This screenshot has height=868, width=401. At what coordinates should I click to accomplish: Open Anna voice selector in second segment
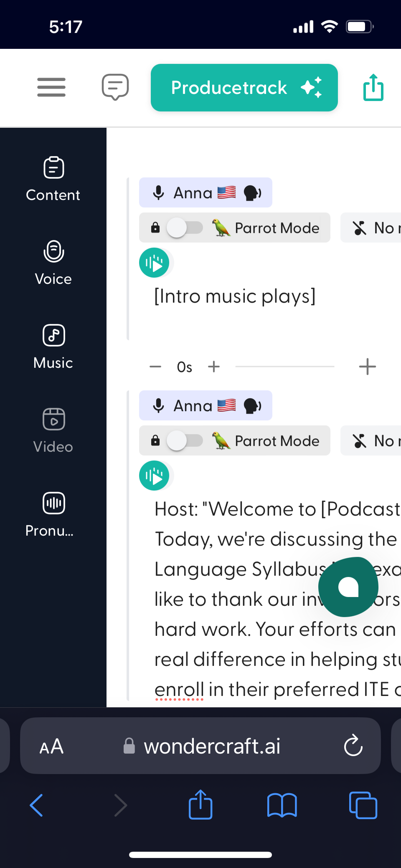pos(206,406)
